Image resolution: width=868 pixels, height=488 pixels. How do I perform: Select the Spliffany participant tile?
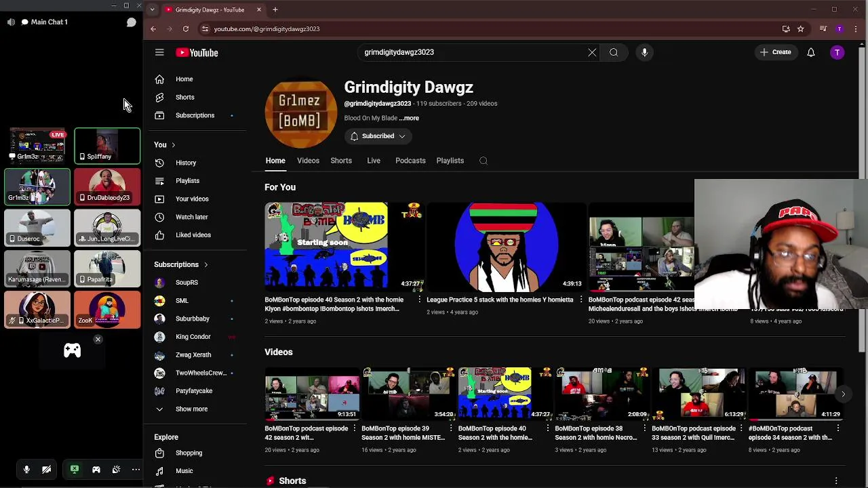tap(107, 146)
